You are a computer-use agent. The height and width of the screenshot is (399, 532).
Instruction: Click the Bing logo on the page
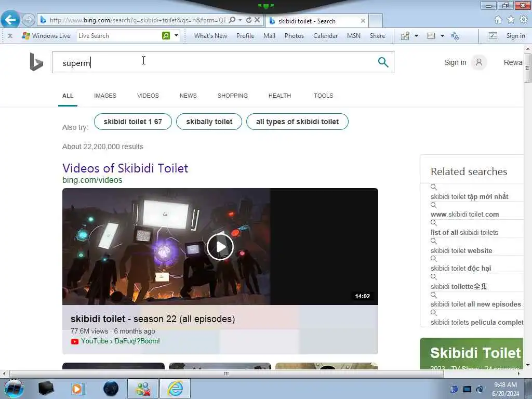[36, 62]
